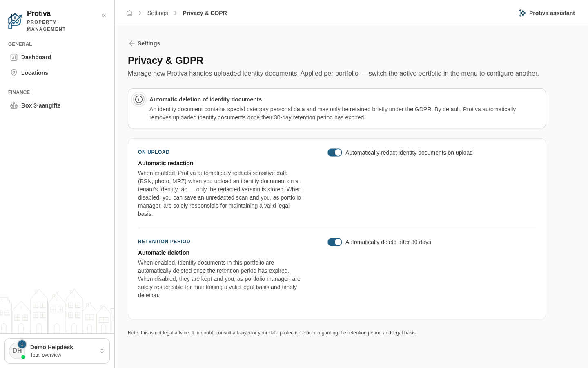Click the Box 3-aangifte scales icon
This screenshot has height=368, width=588.
pyautogui.click(x=14, y=105)
